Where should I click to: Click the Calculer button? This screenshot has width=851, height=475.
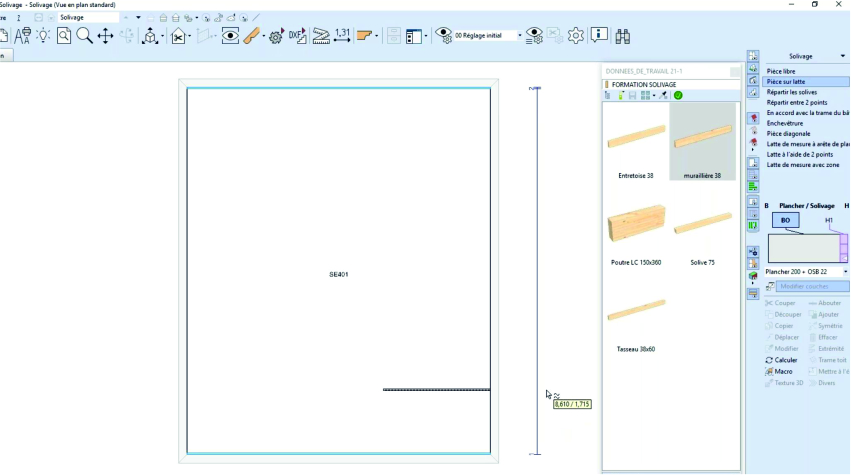pyautogui.click(x=786, y=360)
